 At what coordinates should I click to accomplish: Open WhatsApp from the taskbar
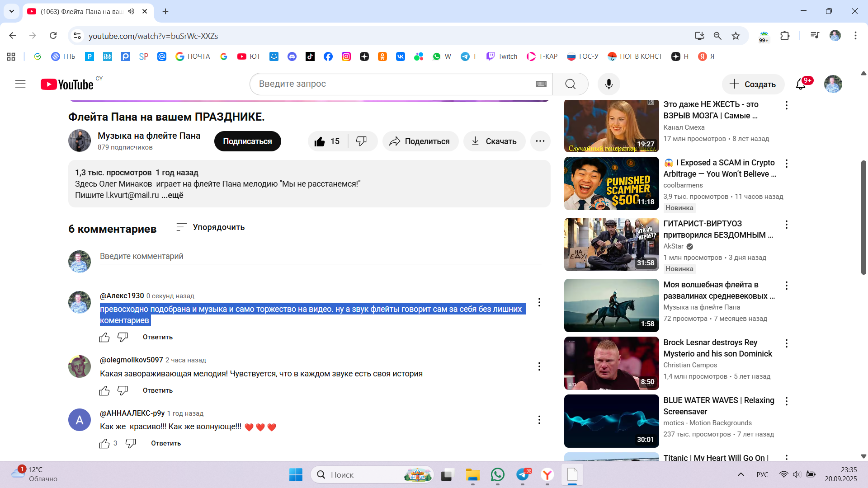coord(497,475)
